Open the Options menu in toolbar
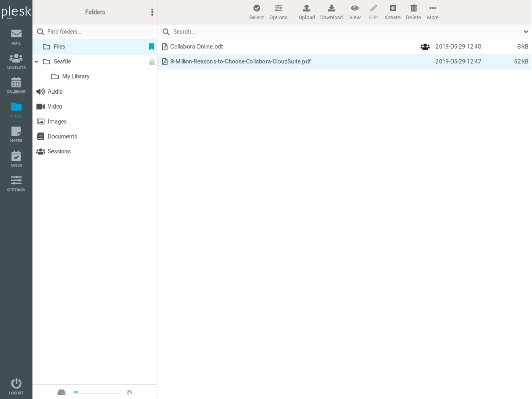532x399 pixels. [278, 11]
